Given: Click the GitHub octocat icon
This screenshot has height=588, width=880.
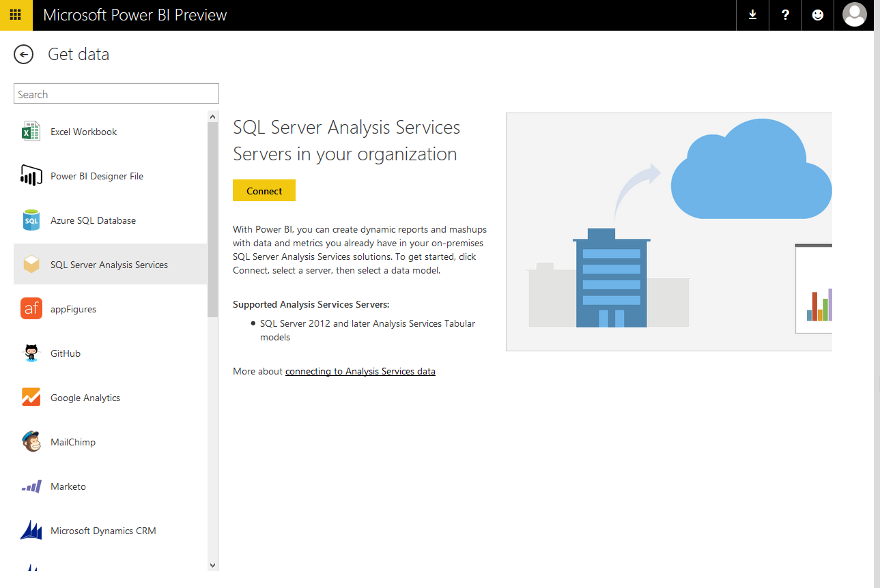Looking at the screenshot, I should point(31,353).
